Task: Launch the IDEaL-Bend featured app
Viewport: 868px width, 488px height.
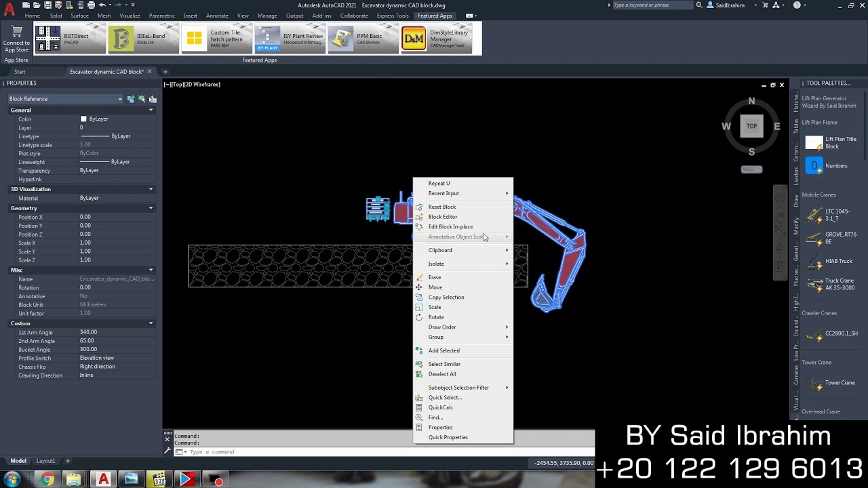Action: coord(144,39)
